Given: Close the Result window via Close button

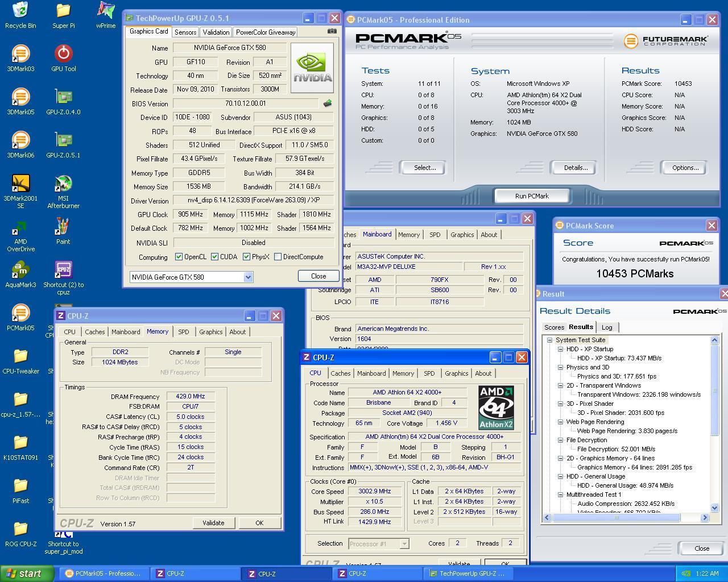Looking at the screenshot, I should [x=701, y=548].
